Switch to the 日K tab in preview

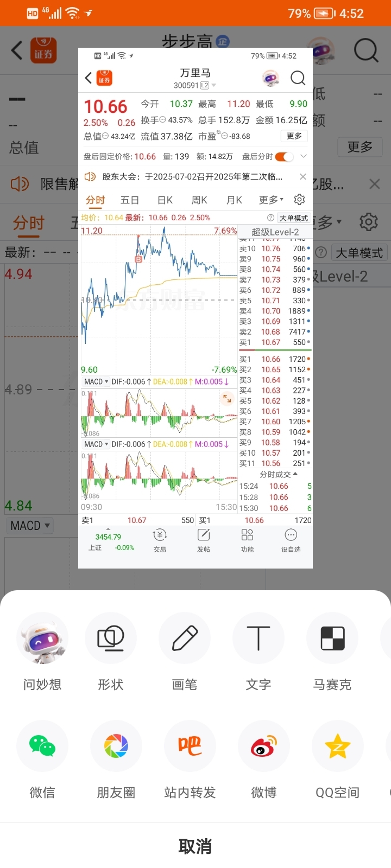tap(165, 200)
